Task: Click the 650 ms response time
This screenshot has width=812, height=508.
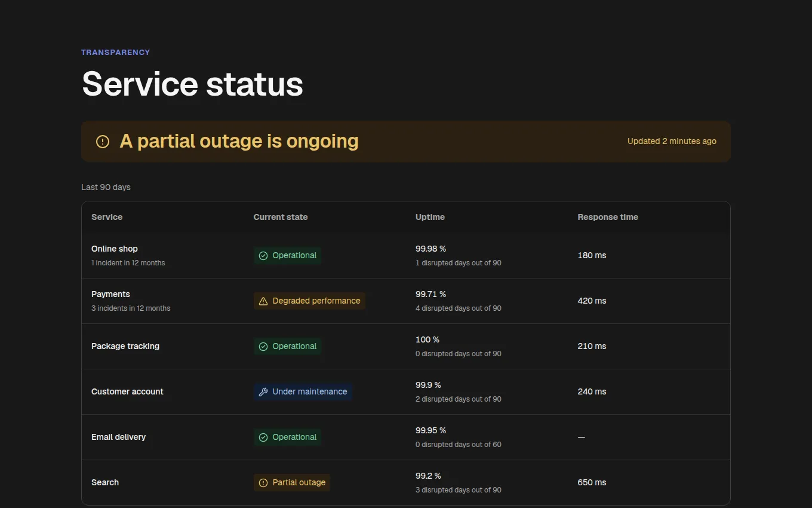Action: coord(592,482)
